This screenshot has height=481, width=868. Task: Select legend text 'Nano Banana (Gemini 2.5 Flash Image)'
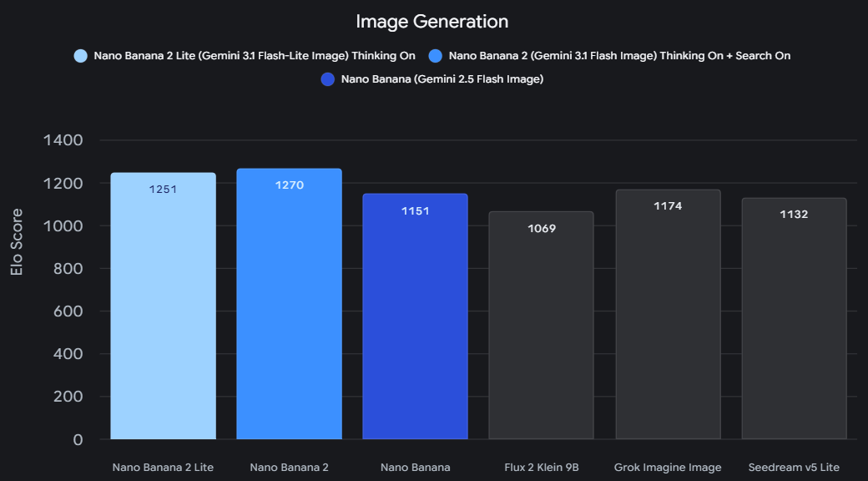pos(442,79)
